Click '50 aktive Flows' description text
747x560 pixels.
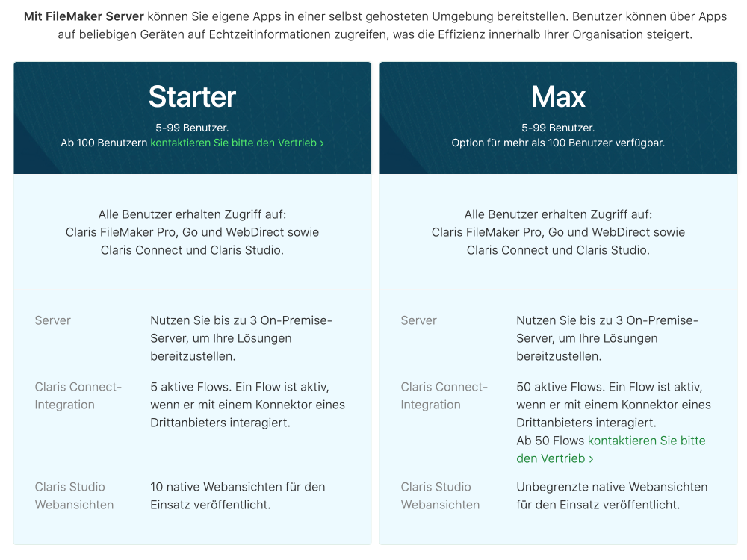(x=613, y=405)
